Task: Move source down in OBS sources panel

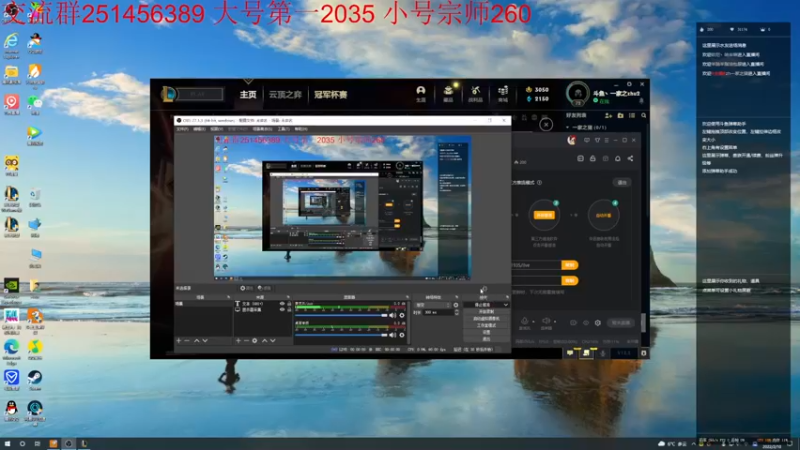Action: tap(273, 340)
